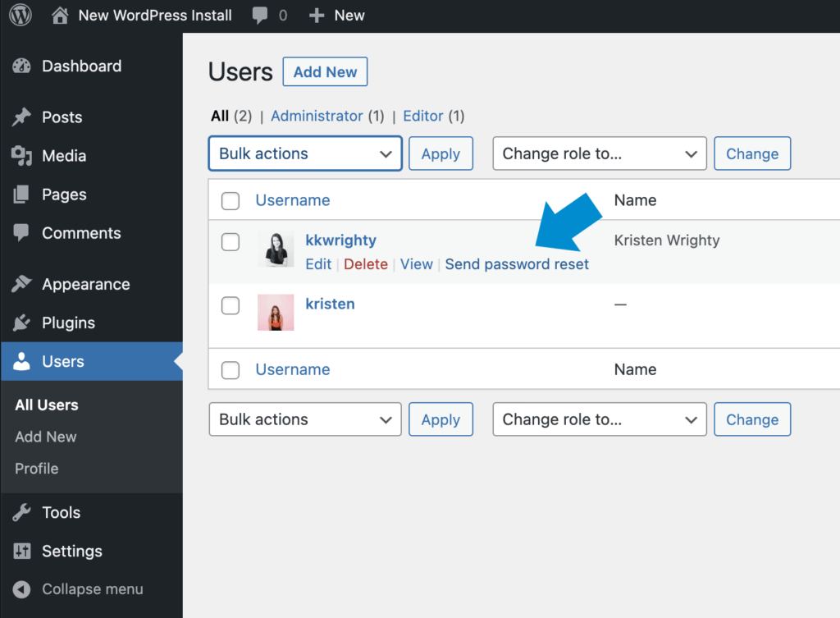
Task: Click kristen's profile picture thumbnail
Action: click(x=276, y=313)
